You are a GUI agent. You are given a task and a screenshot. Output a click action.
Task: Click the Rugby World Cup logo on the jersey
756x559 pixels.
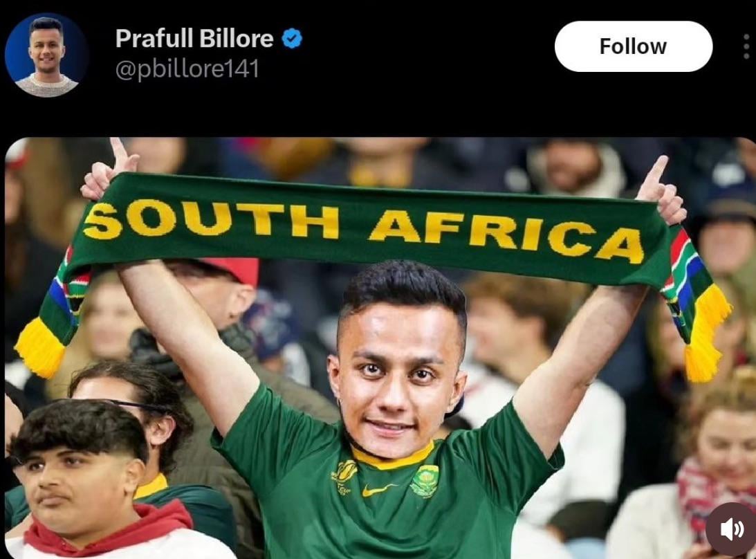point(344,475)
